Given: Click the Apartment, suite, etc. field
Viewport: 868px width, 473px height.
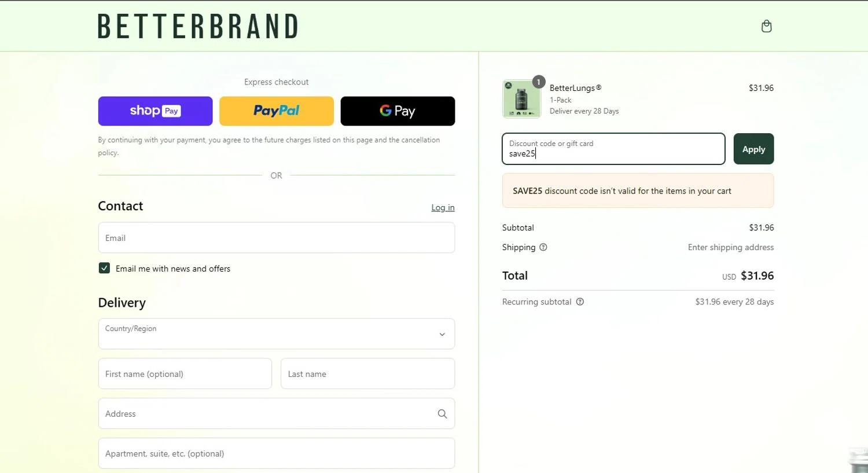Looking at the screenshot, I should [277, 453].
